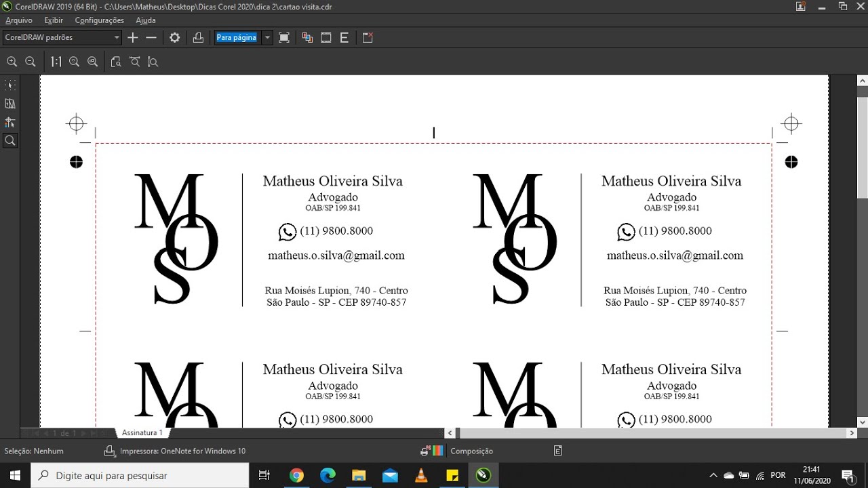Open the CorelDRAW padrões style dropdown
Viewport: 868px width, 488px height.
tap(62, 38)
